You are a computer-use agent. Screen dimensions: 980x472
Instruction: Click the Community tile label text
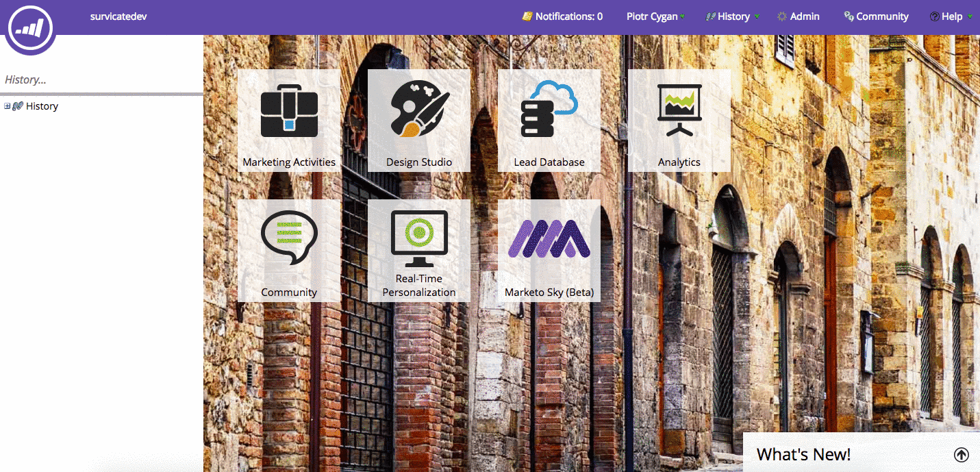pos(289,293)
